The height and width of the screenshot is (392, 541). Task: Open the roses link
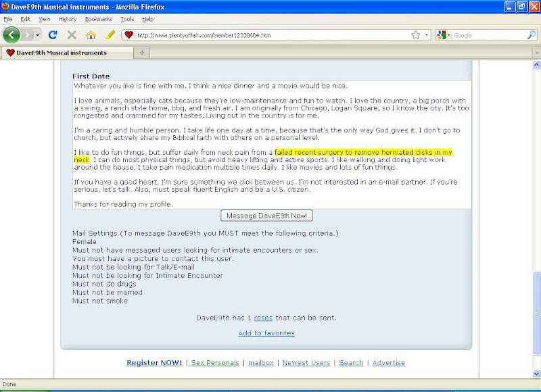click(263, 318)
